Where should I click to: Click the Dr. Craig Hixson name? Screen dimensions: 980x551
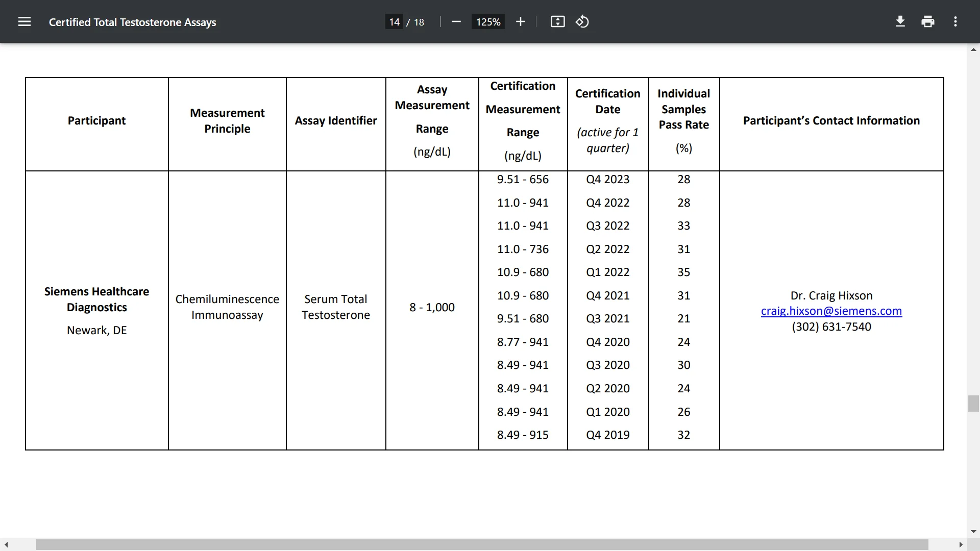click(x=831, y=296)
